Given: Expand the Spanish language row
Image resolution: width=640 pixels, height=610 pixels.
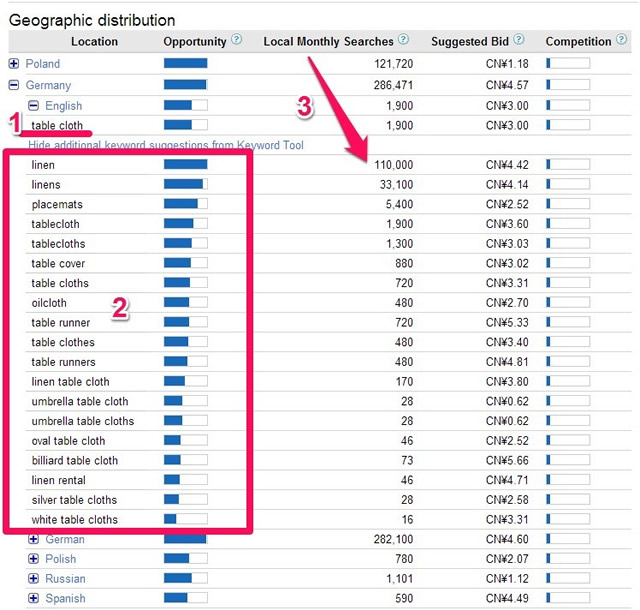Looking at the screenshot, I should coord(34,599).
